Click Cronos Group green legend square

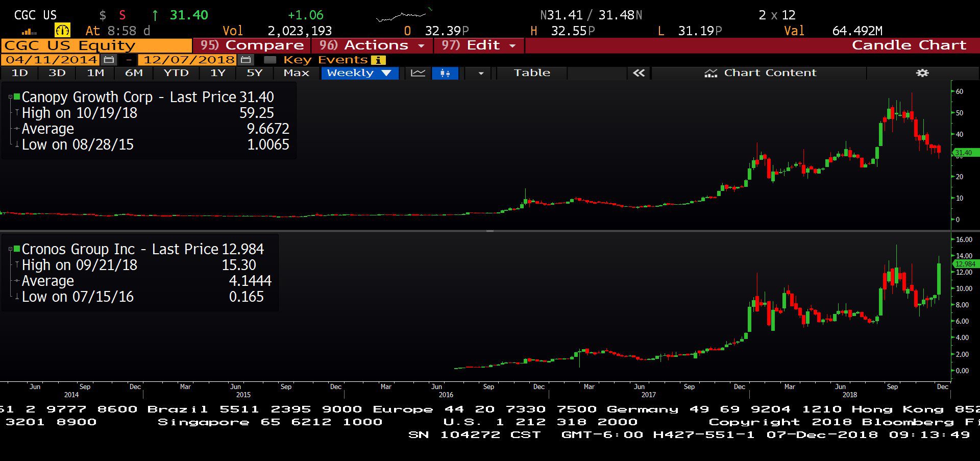(17, 248)
